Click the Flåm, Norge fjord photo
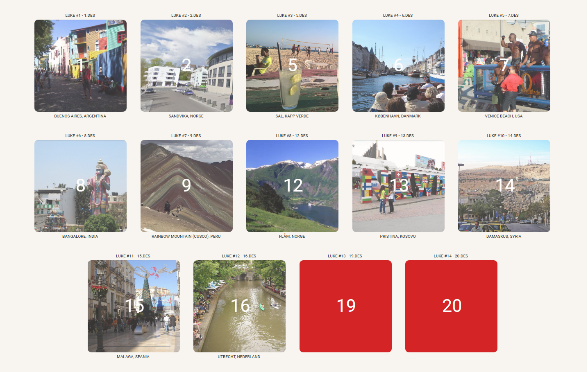This screenshot has height=372, width=588. point(292,186)
